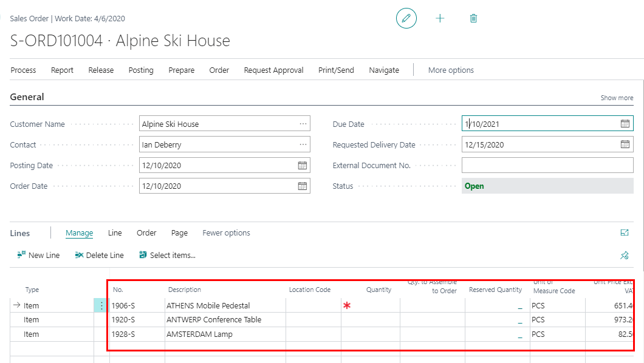This screenshot has height=363, width=644.
Task: Open the Navigate menu
Action: pyautogui.click(x=384, y=70)
